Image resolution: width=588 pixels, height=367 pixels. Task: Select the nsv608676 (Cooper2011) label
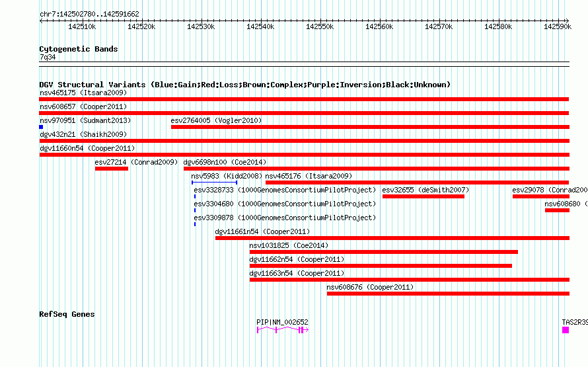click(370, 287)
